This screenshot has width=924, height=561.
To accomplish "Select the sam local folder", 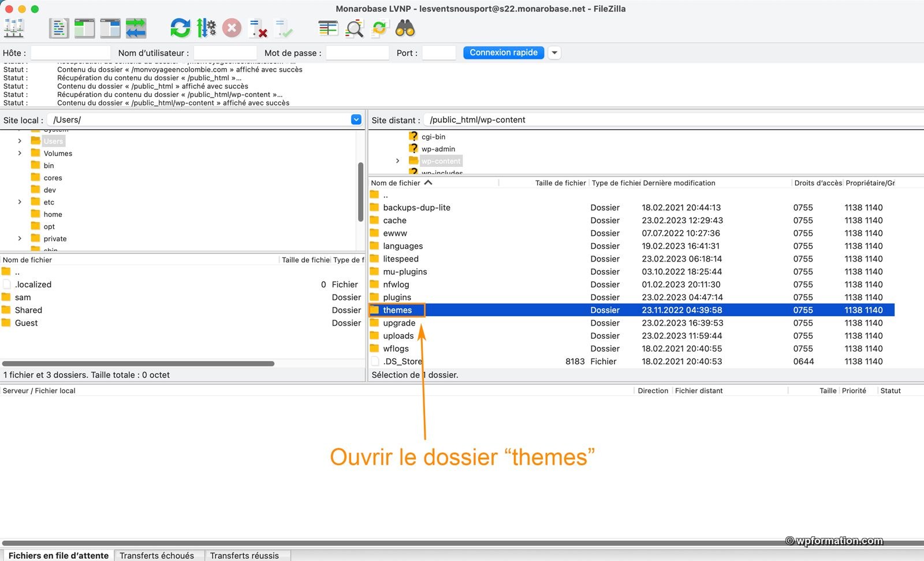I will click(x=182, y=297).
